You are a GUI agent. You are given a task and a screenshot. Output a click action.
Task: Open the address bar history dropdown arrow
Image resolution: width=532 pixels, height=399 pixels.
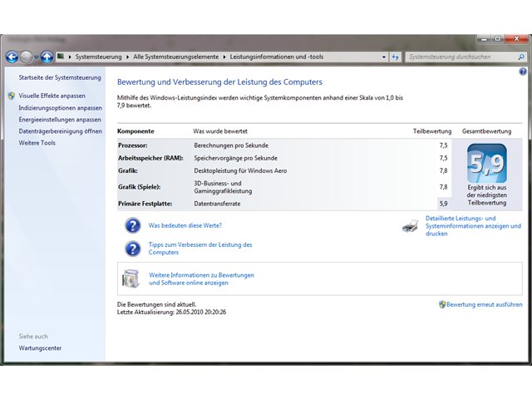[384, 57]
